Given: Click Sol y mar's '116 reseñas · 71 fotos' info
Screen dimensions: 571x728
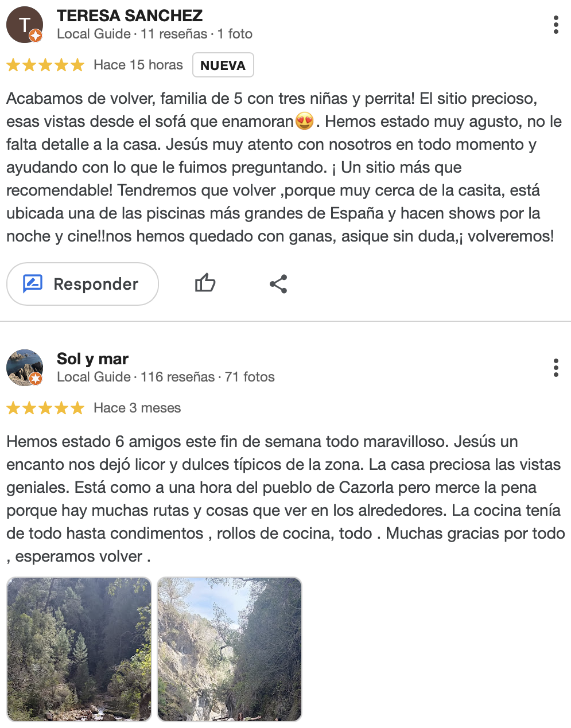Looking at the screenshot, I should pos(208,377).
